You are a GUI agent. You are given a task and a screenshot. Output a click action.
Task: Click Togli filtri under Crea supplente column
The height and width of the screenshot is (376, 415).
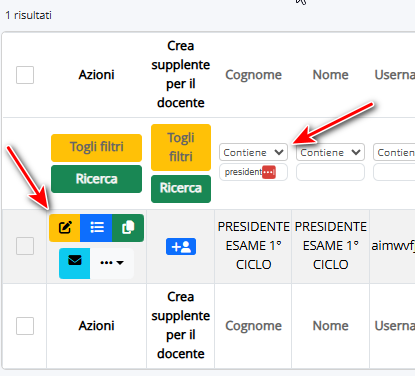[x=181, y=147]
